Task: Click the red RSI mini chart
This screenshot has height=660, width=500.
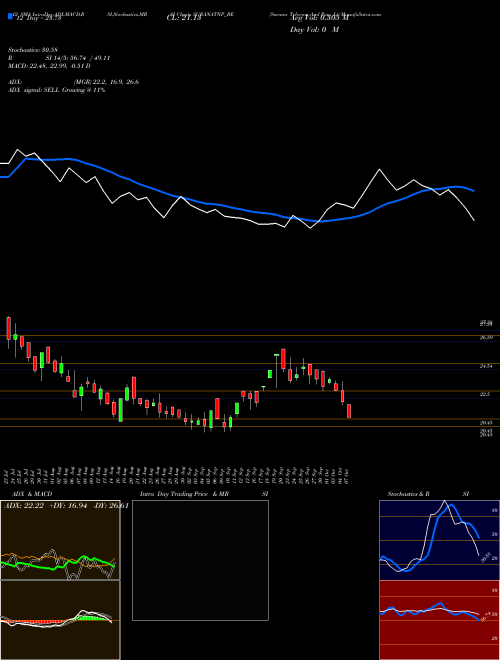Action: pos(439,620)
